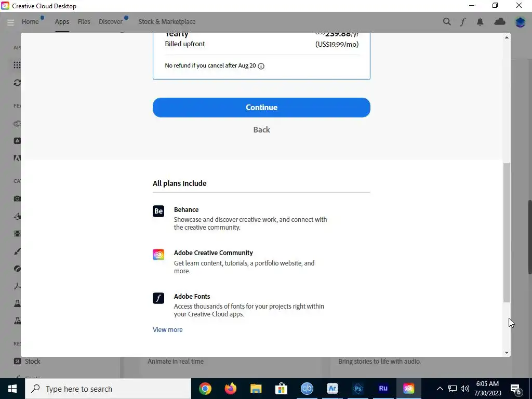Open Adobe Aero from the taskbar
Image resolution: width=532 pixels, height=399 pixels.
(332, 389)
